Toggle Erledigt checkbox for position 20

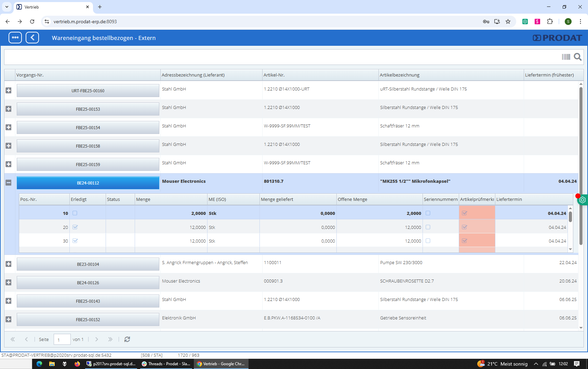(x=75, y=227)
